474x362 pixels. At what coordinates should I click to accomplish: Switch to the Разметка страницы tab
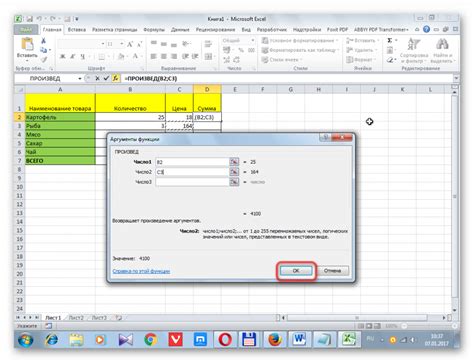pyautogui.click(x=115, y=30)
